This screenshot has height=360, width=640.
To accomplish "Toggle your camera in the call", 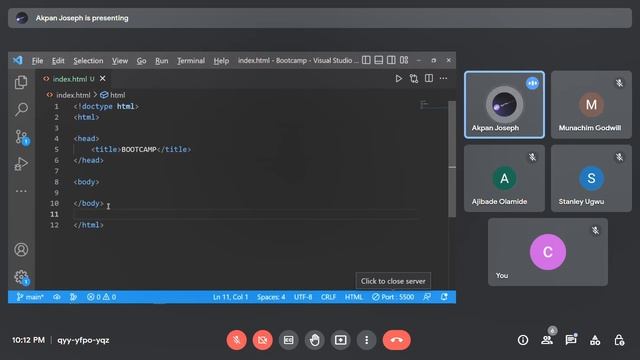I will 262,340.
